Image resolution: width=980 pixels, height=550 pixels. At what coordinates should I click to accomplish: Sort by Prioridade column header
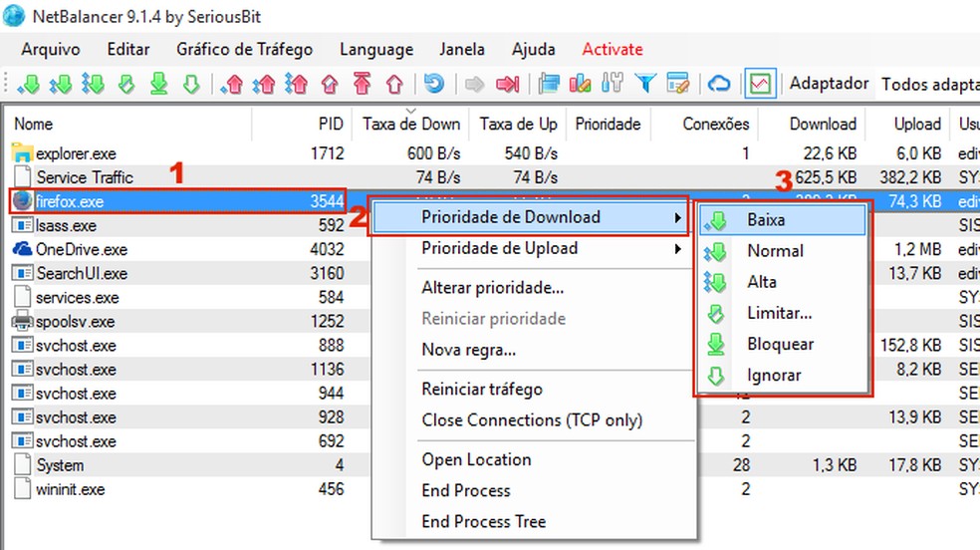tap(609, 124)
